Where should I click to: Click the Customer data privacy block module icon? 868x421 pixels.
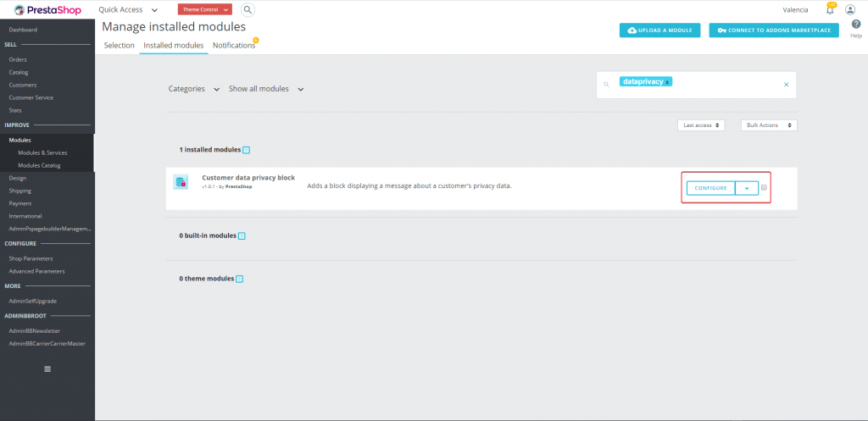pos(181,182)
